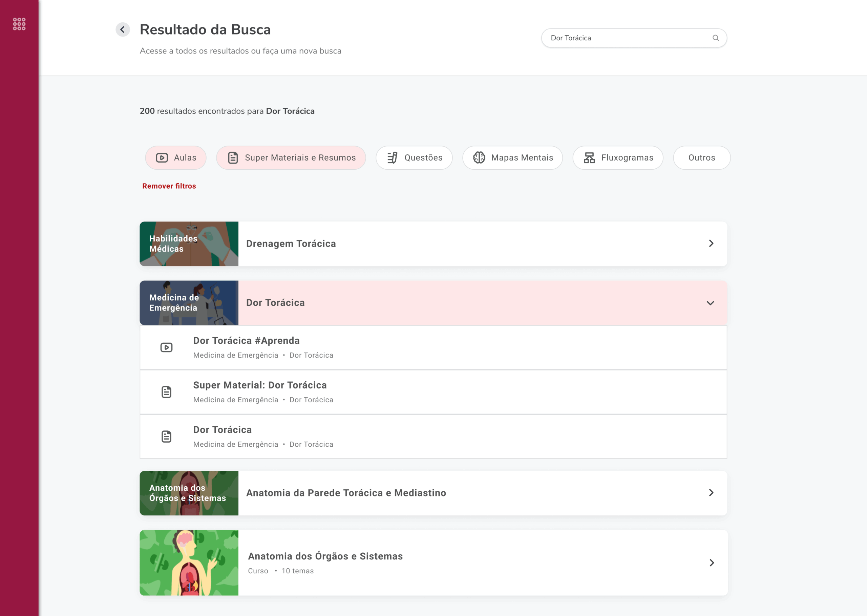Click the document icon beside 'Super Material: Dor Torácica'
This screenshot has height=616, width=867.
click(166, 392)
